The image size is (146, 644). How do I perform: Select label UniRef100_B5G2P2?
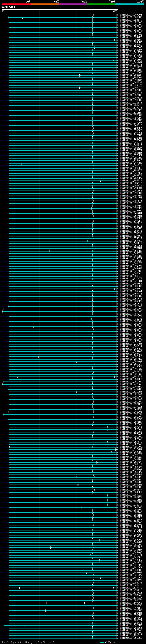(131, 477)
